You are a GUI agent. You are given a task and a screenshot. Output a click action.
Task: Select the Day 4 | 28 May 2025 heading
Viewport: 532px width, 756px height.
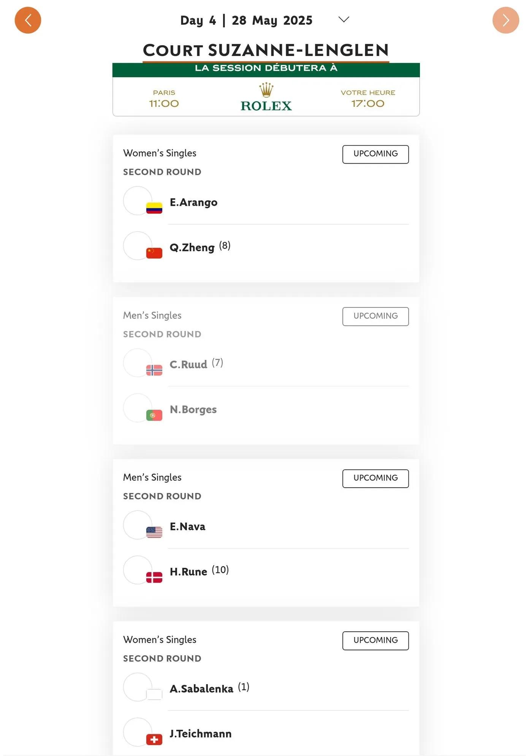(x=246, y=20)
